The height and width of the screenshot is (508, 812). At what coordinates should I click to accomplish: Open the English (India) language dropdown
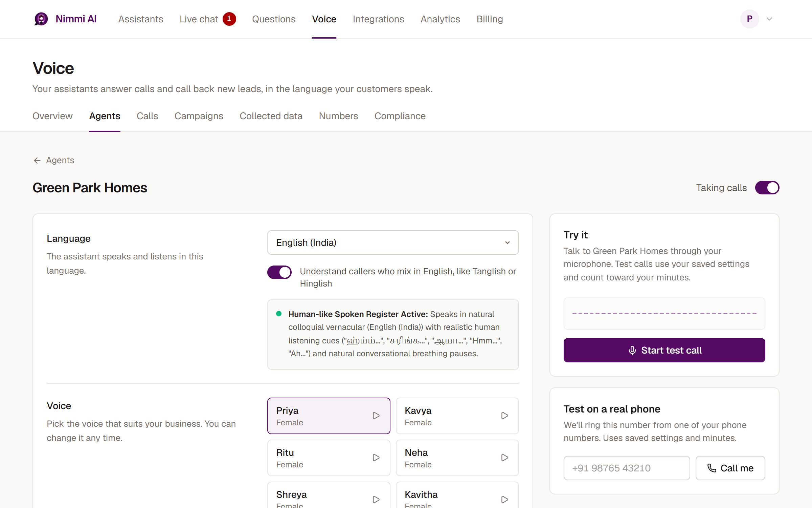click(393, 242)
